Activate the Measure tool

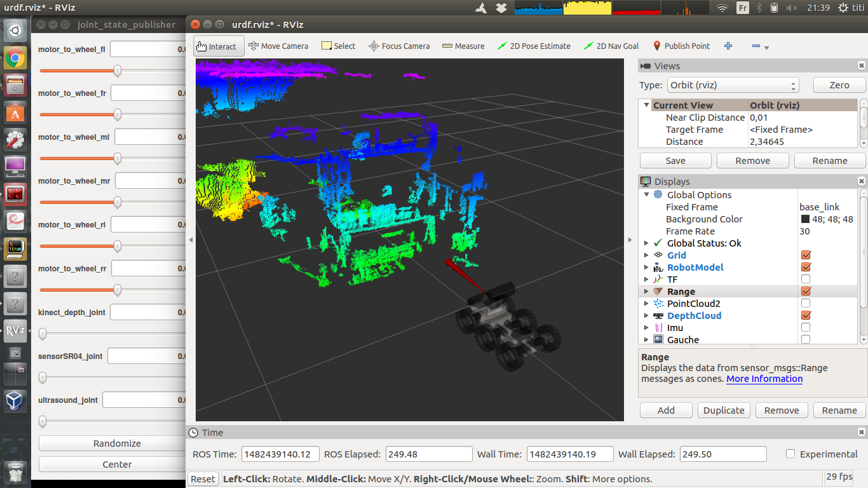point(463,46)
